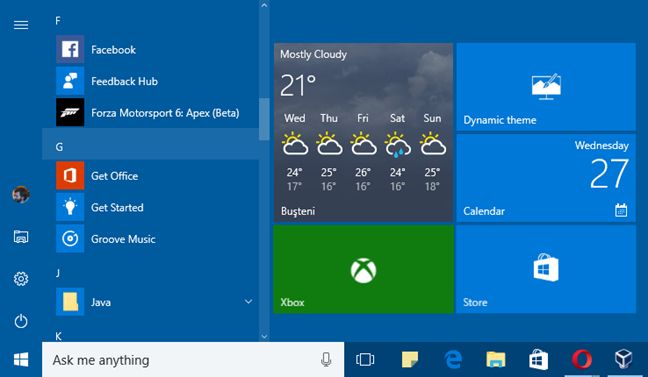Click the Get Office label
The width and height of the screenshot is (648, 377).
pyautogui.click(x=114, y=176)
